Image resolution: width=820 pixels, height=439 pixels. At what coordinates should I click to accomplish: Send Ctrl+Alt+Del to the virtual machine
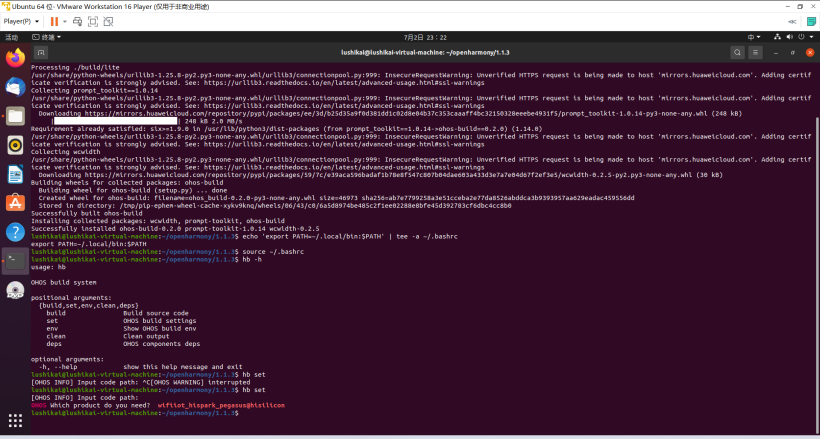tap(77, 21)
